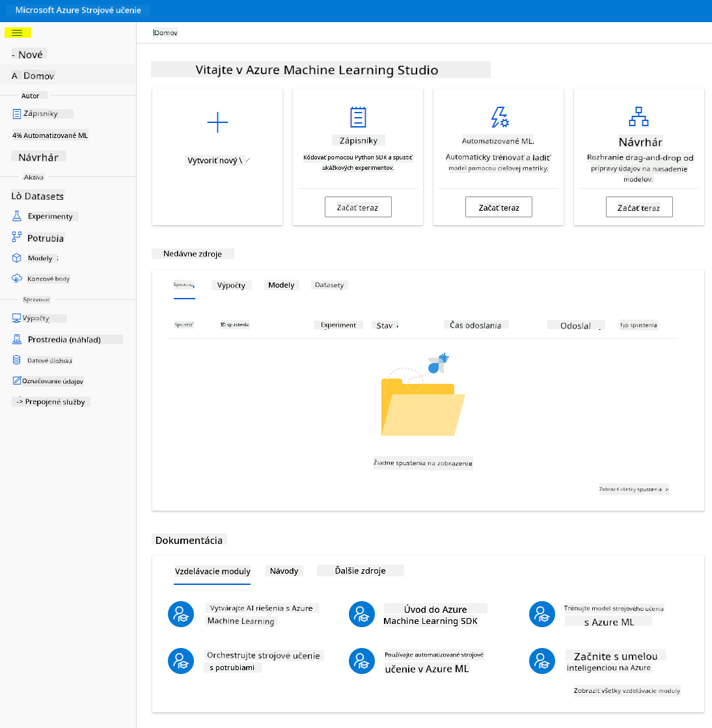Click the Datové úložiská database icon
712x728 pixels.
(17, 360)
